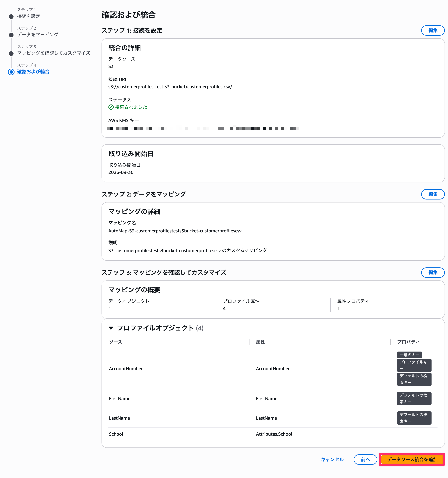Screen dimensions: 448x478
Task: Click the プロパティ column header
Action: (x=408, y=342)
